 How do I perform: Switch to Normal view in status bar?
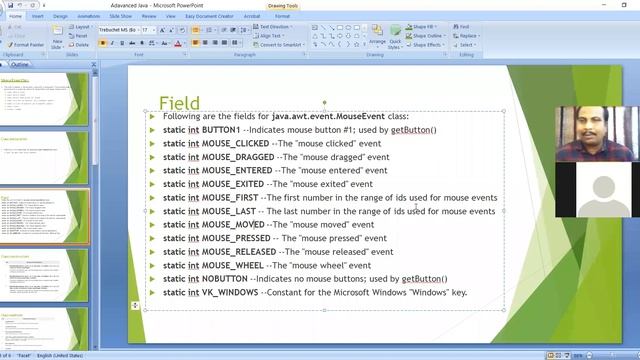(x=551, y=356)
